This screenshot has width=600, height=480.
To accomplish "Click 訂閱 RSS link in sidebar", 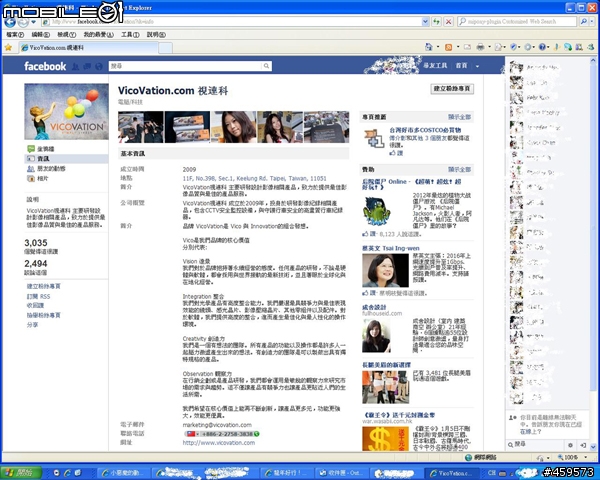I will [x=38, y=296].
